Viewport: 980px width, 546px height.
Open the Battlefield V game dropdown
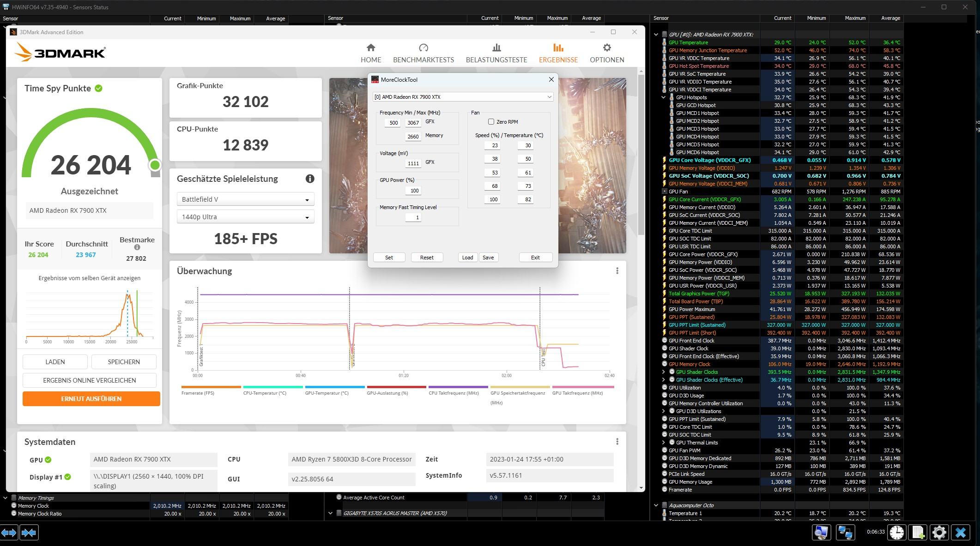(x=245, y=199)
